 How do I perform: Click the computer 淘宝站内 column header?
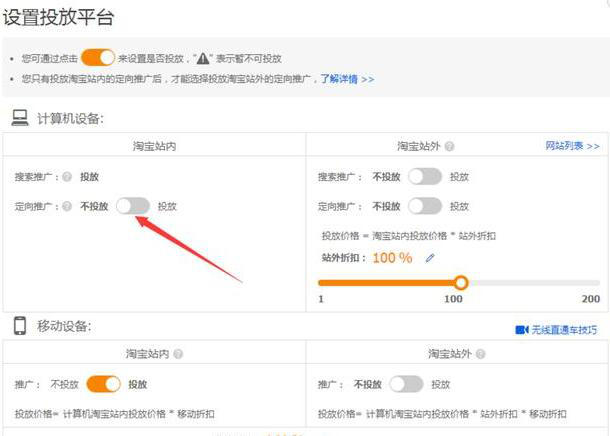coord(154,146)
